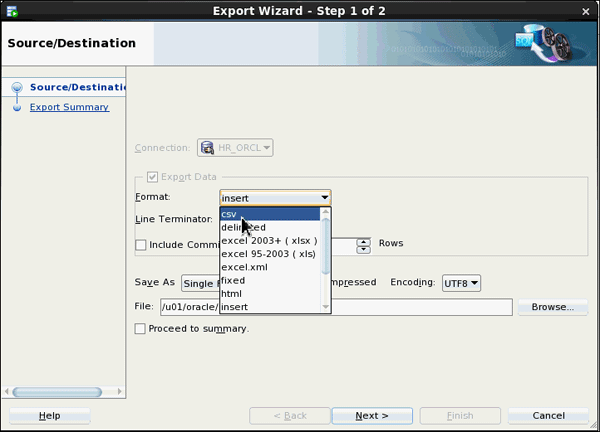Collapse the Format combo box arrow
This screenshot has height=432, width=600.
click(324, 198)
